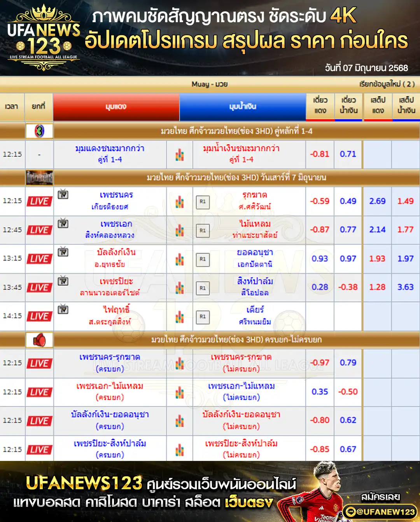Click TV icon beside เพชรปิยะ ลานนาวอเตอร์ไซด์
Viewport: 420px width, 522px height.
point(63,281)
